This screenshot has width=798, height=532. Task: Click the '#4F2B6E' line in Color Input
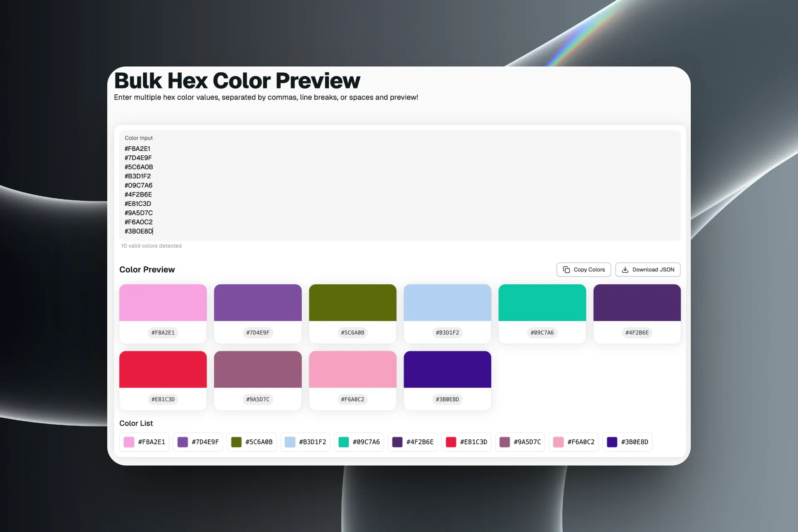pyautogui.click(x=138, y=195)
